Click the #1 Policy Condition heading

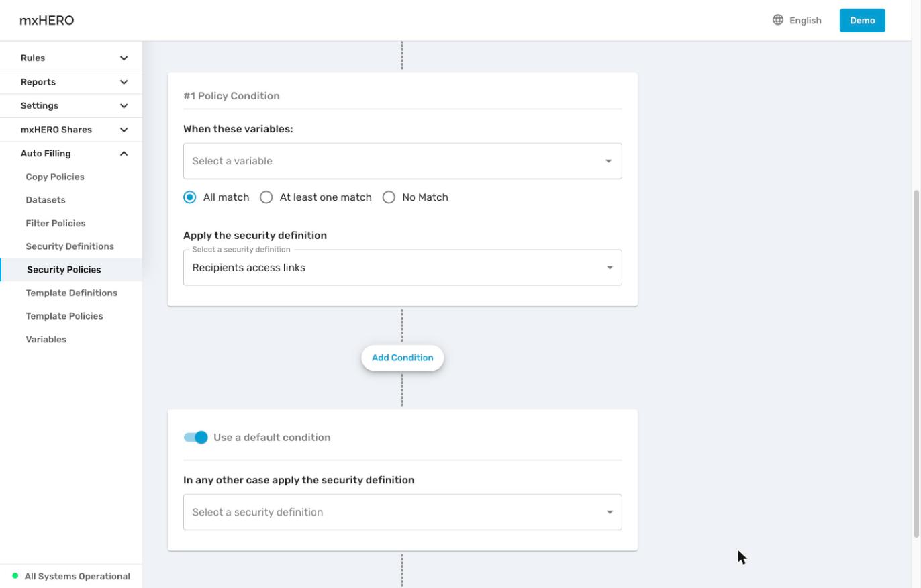(232, 96)
